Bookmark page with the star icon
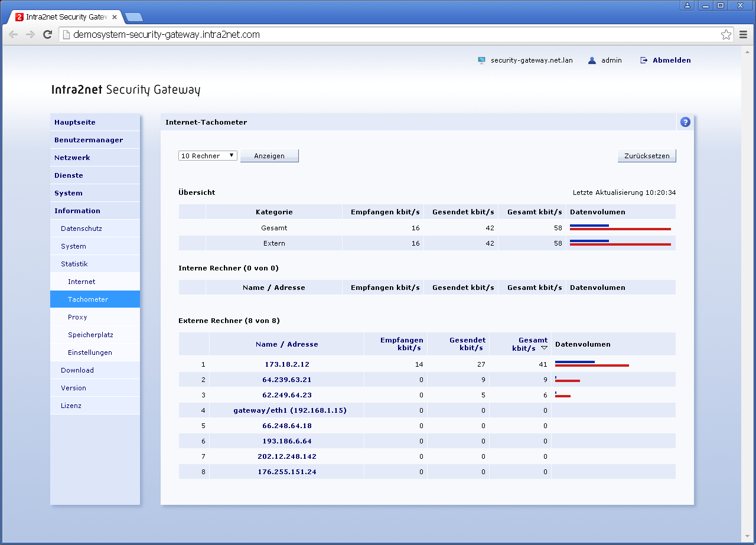The image size is (756, 545). click(726, 35)
